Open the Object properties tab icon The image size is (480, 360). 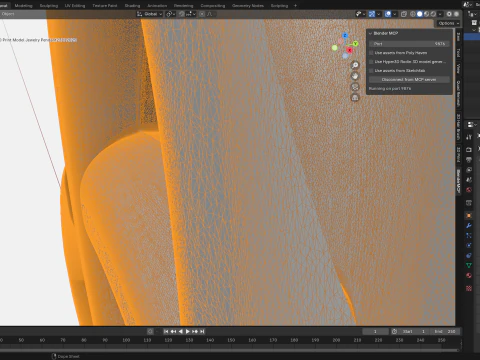coord(469,216)
